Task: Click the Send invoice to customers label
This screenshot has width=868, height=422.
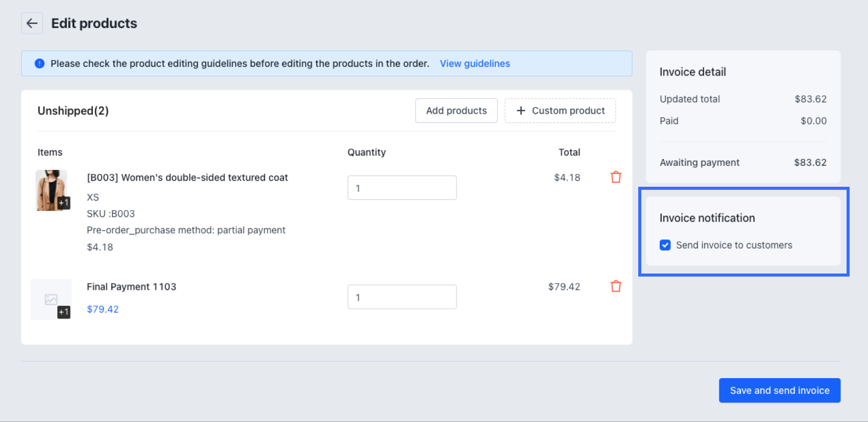Action: (734, 245)
